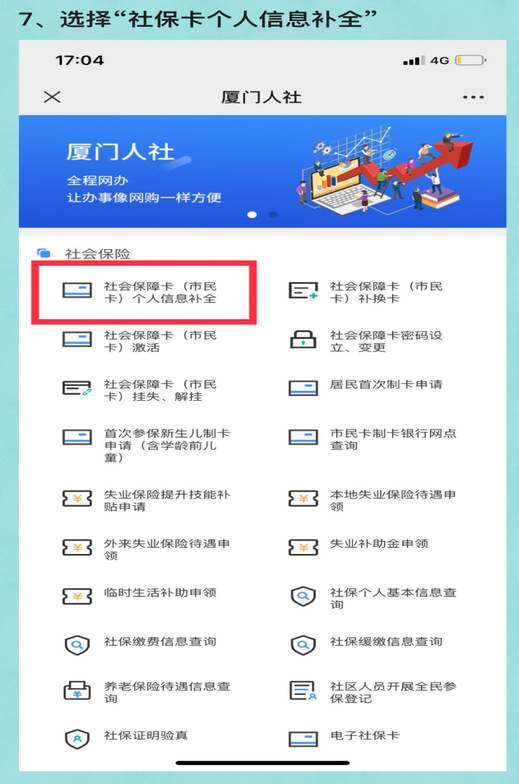This screenshot has height=784, width=519.
Task: Tap the 厦门人社 全程网办 banner
Action: (262, 172)
